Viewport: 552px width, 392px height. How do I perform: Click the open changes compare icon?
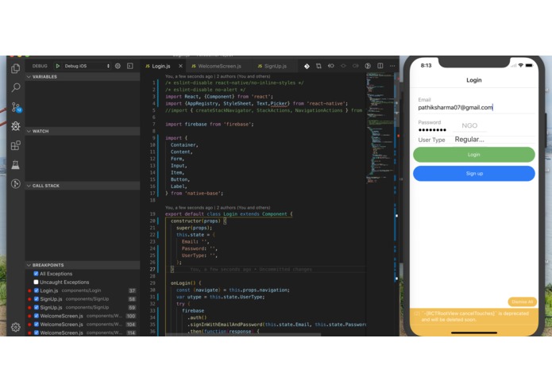click(318, 66)
